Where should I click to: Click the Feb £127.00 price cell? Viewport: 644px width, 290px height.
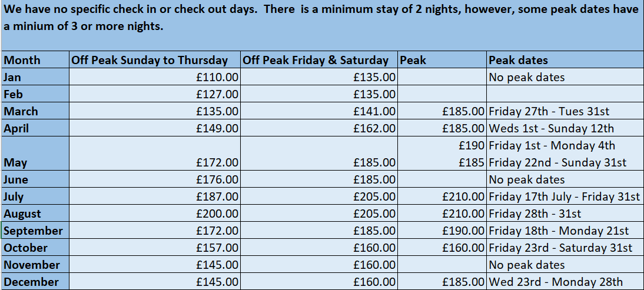tap(155, 94)
